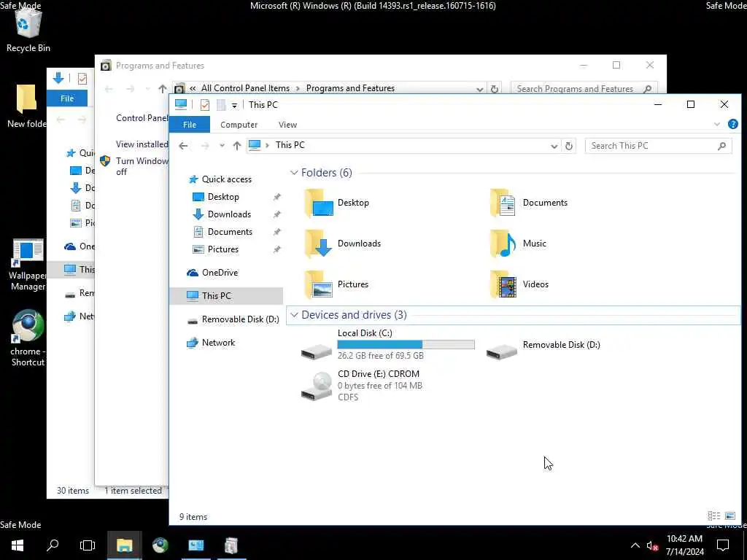
Task: Select New folder icon on desktop
Action: (x=27, y=106)
